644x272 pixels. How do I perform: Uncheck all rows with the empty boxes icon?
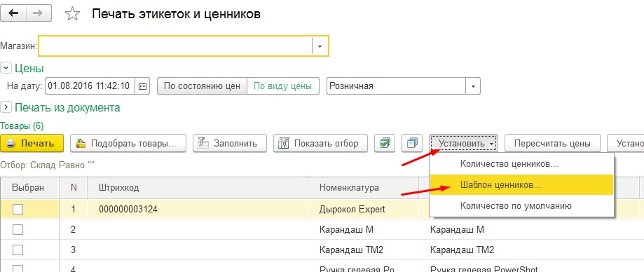[412, 144]
